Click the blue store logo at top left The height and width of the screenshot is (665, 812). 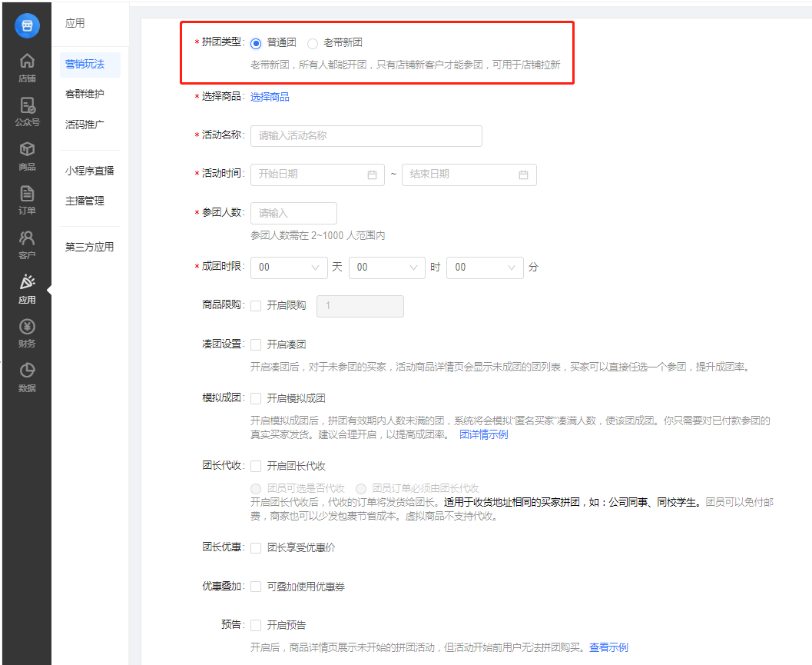[27, 25]
